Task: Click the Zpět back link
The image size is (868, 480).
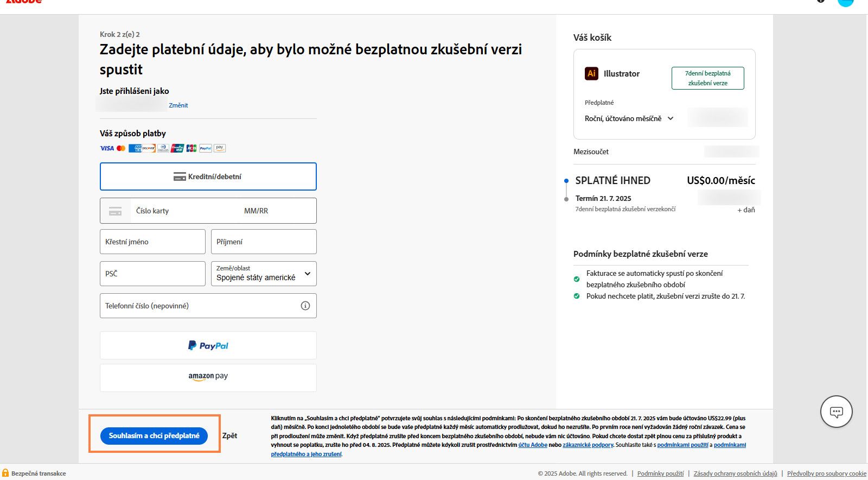Action: click(229, 435)
